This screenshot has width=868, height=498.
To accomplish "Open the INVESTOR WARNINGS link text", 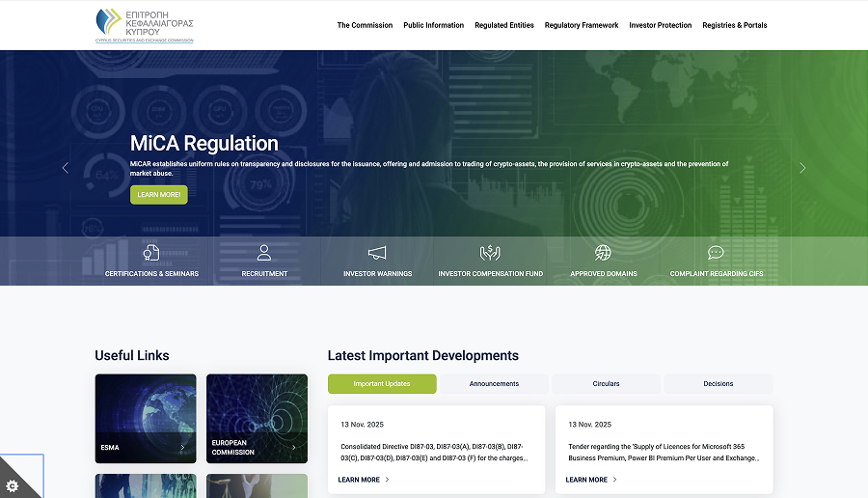I will click(x=377, y=274).
